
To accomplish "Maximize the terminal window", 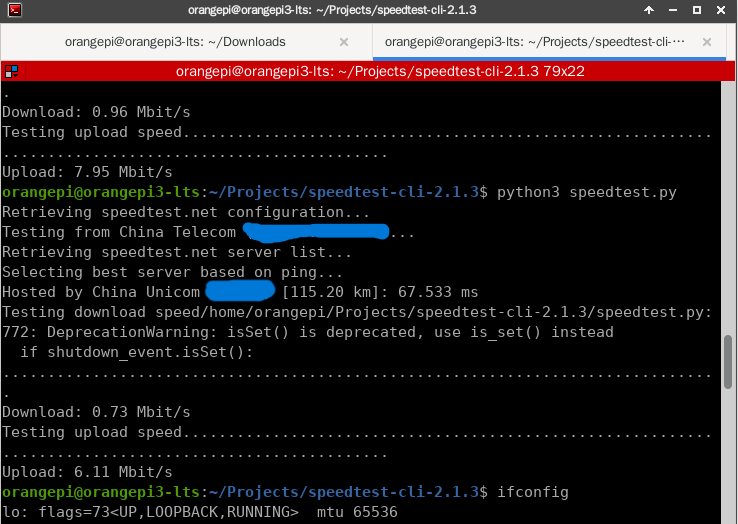I will click(x=697, y=10).
